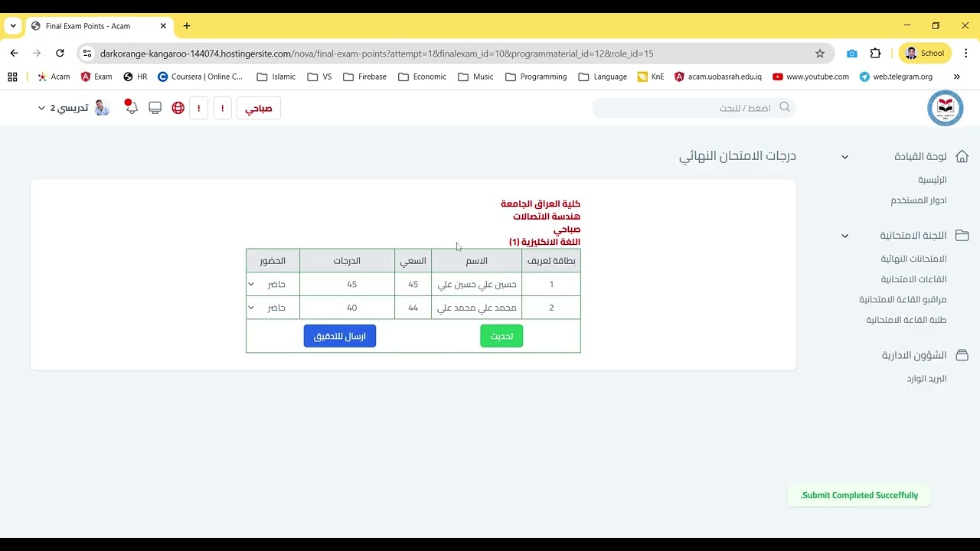Click the الشؤون الادارية section header
The image size is (980, 551).
click(914, 355)
